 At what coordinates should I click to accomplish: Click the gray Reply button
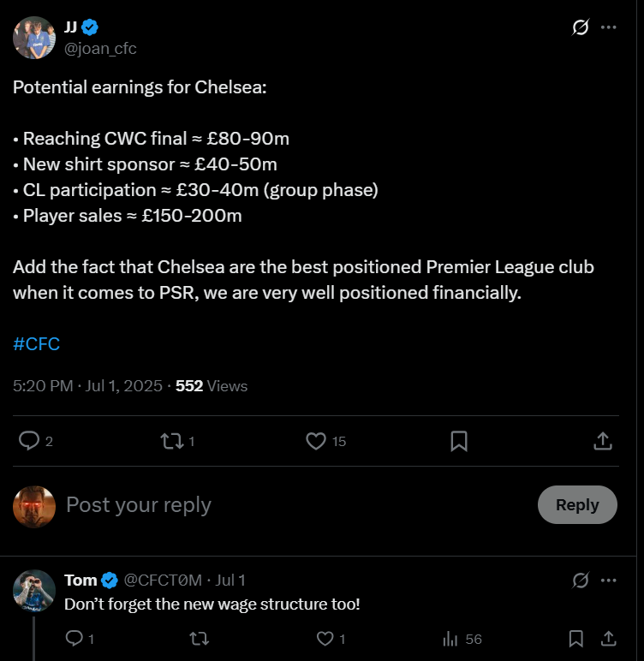[577, 504]
